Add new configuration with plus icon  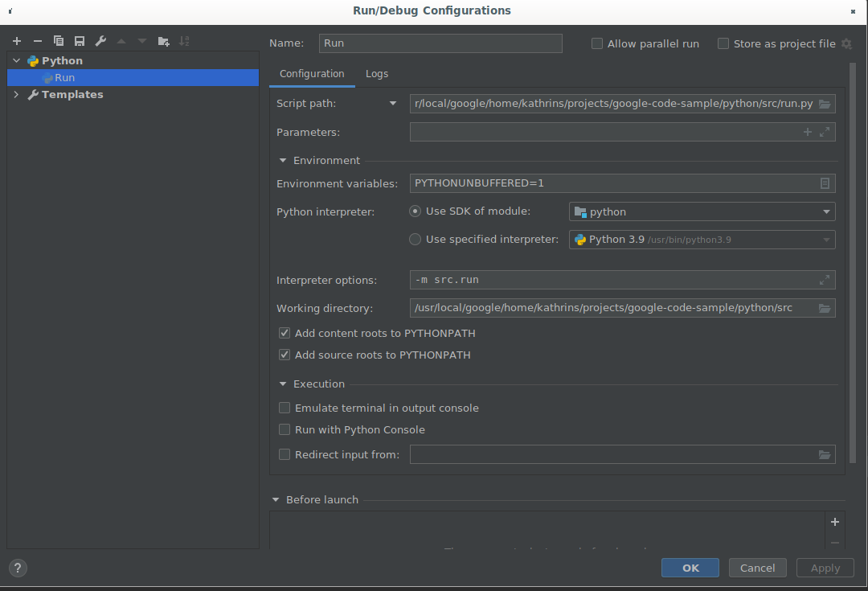(x=17, y=41)
